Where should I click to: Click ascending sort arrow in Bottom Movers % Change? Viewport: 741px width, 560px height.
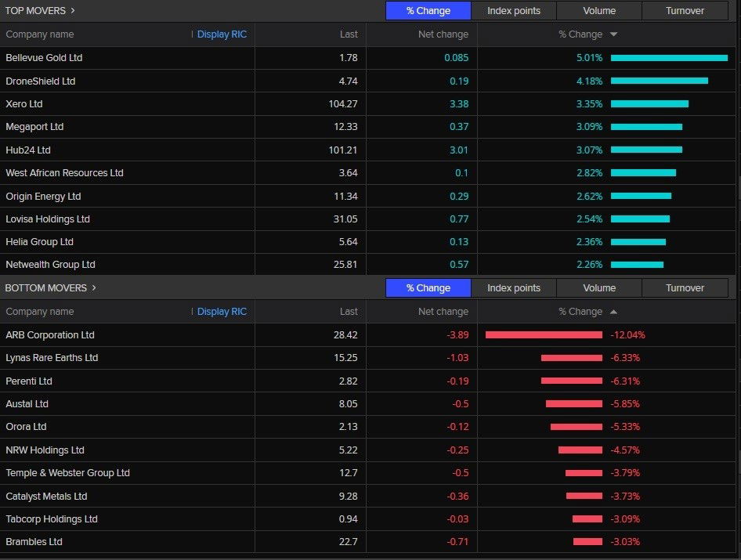click(613, 312)
